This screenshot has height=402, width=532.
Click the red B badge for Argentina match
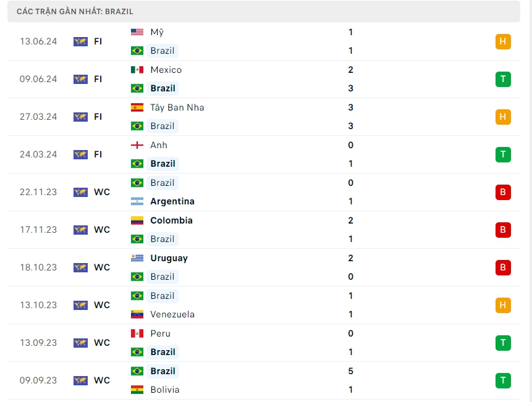tap(503, 192)
